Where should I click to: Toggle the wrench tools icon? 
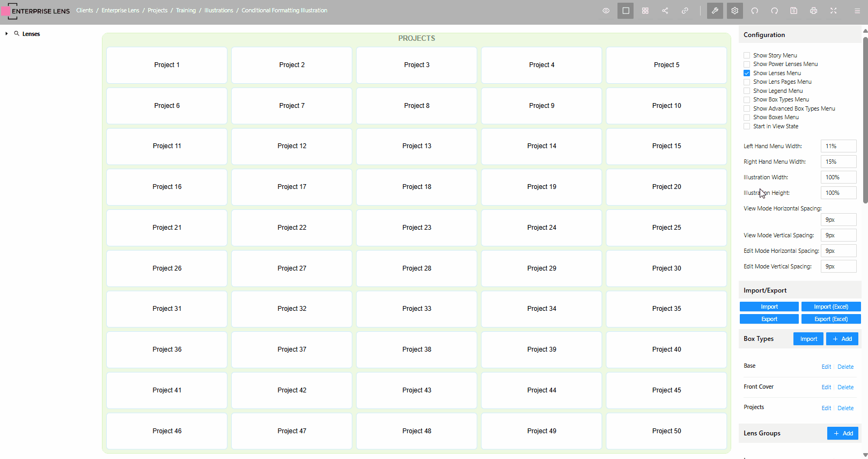pos(715,11)
